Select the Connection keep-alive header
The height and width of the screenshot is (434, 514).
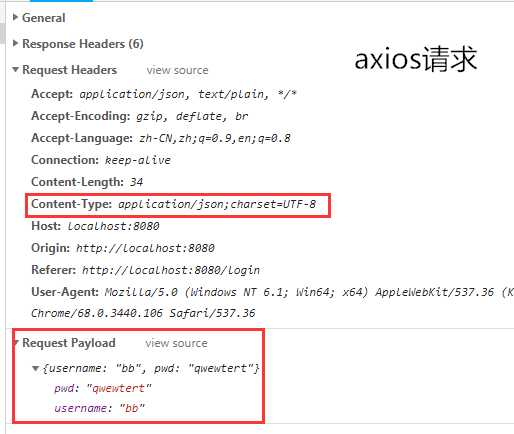click(101, 160)
